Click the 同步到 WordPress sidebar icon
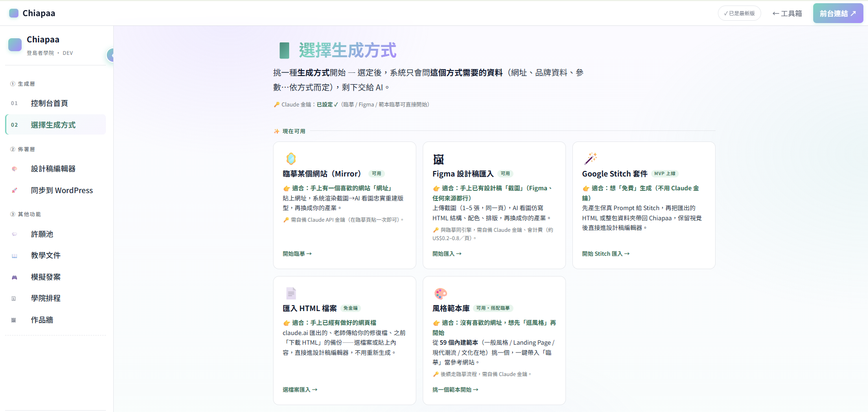 [14, 190]
